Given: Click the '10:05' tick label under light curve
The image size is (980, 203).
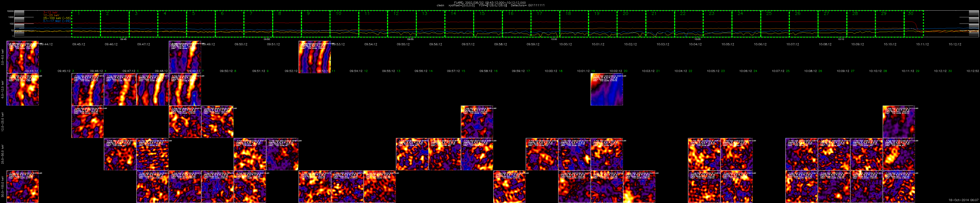Looking at the screenshot, I should point(697,39).
